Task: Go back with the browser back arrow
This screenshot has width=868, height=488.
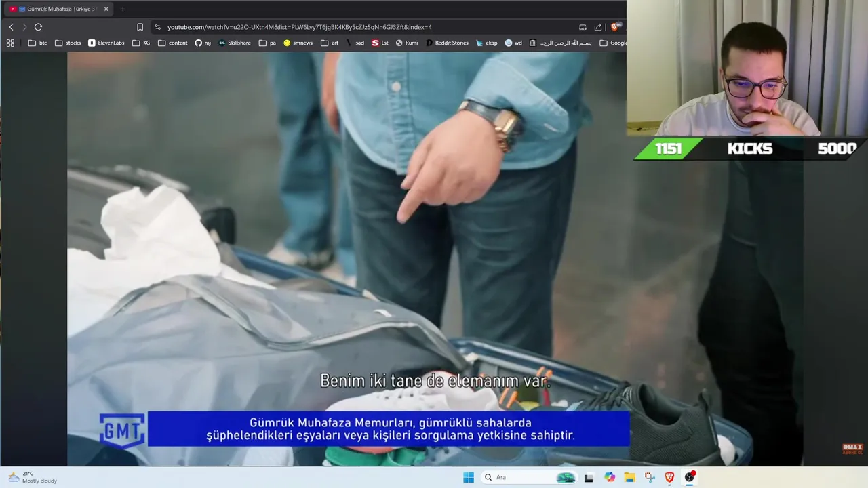Action: tap(11, 27)
